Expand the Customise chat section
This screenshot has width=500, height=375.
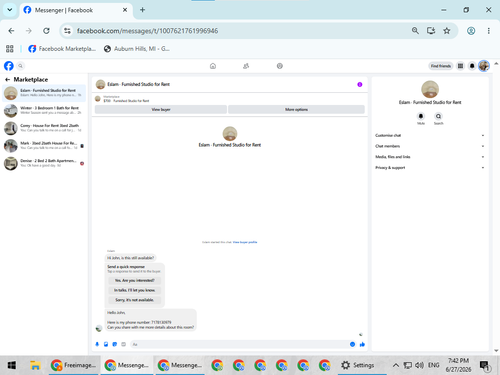(430, 135)
